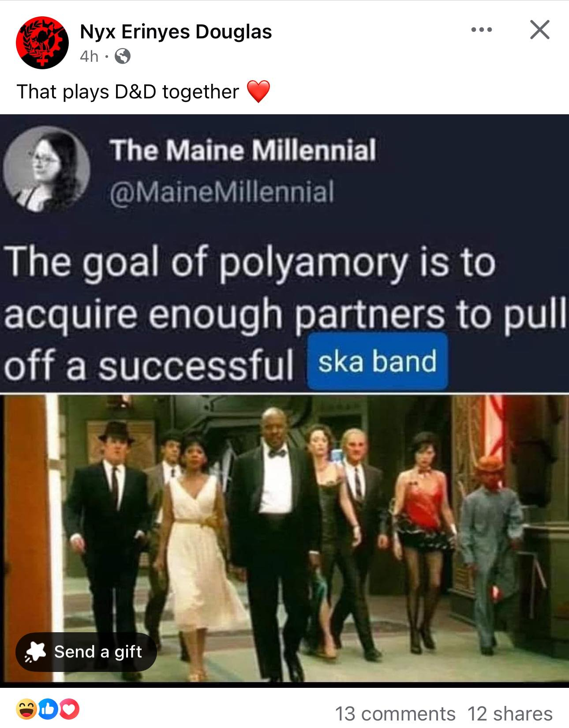Click the Nyx Erinyes Douglas name link
Screen dimensions: 569x728
[176, 32]
